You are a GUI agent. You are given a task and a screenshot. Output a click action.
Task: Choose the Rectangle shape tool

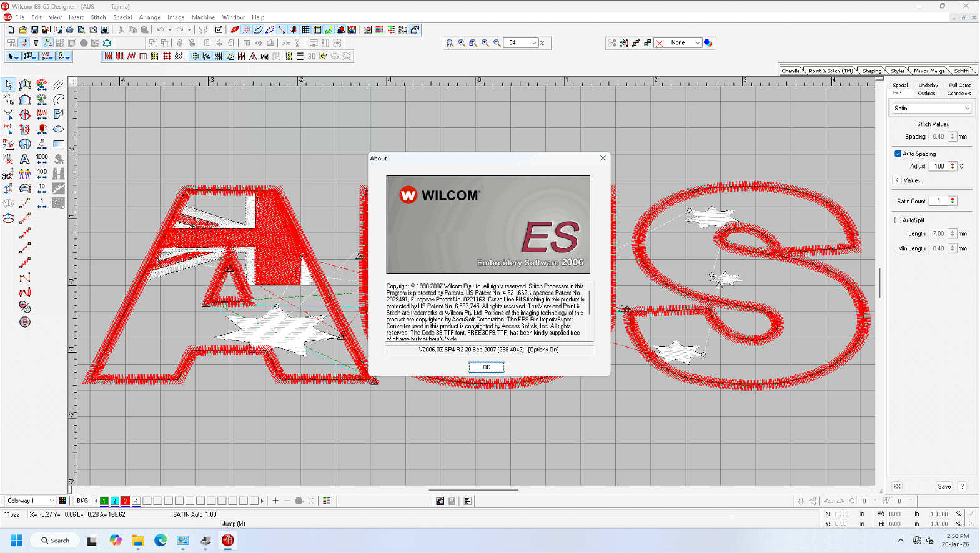click(59, 144)
